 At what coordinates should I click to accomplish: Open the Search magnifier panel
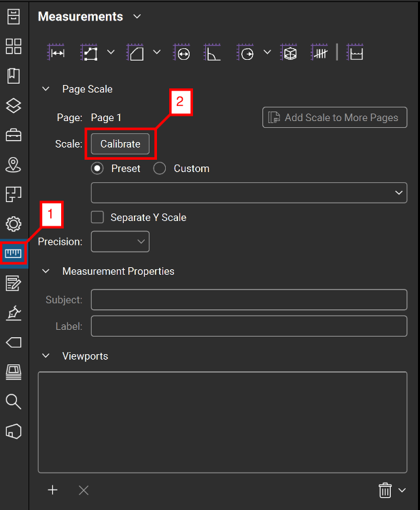(x=14, y=402)
